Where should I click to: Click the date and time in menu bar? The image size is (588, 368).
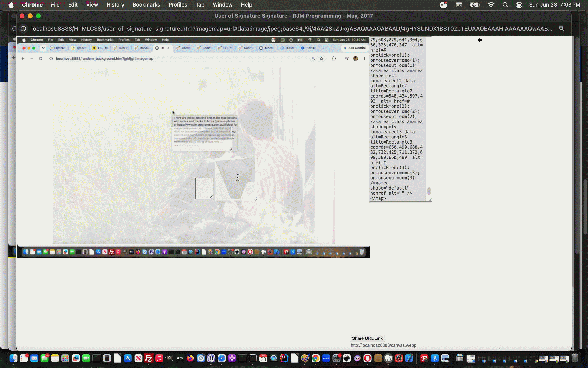(555, 5)
